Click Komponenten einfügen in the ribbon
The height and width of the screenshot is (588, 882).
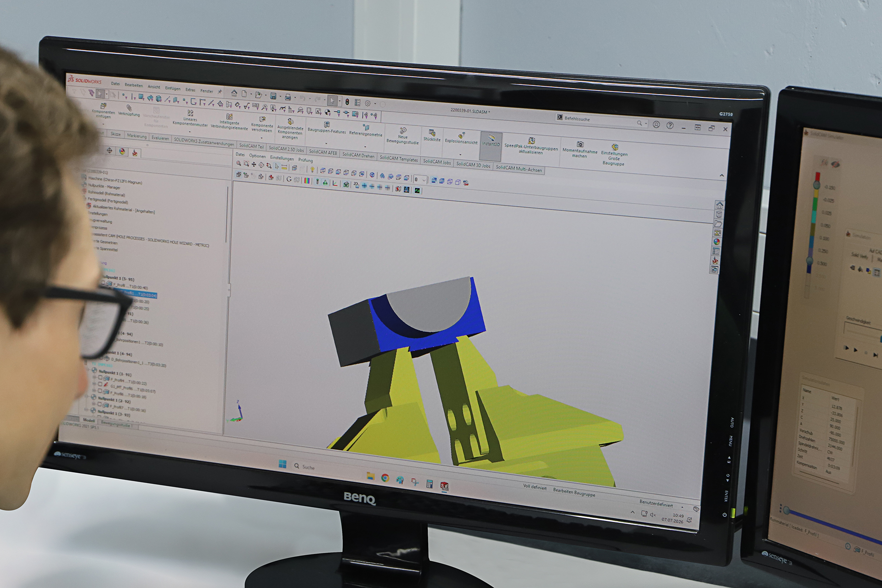click(x=103, y=111)
